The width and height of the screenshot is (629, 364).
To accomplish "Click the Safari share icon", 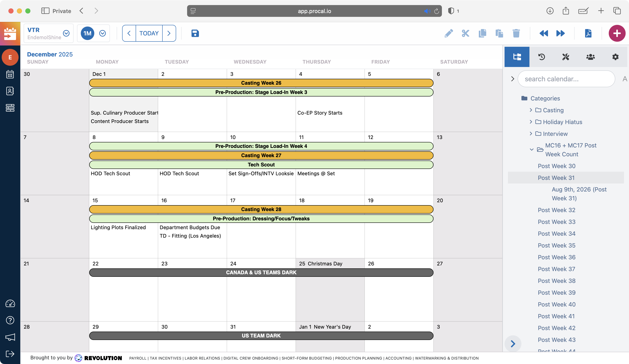I will (x=566, y=11).
